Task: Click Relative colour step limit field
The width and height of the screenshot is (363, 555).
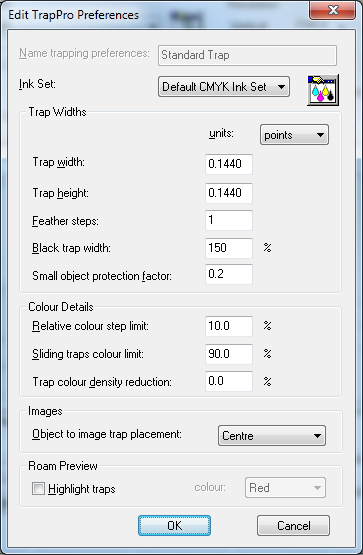Action: point(229,326)
